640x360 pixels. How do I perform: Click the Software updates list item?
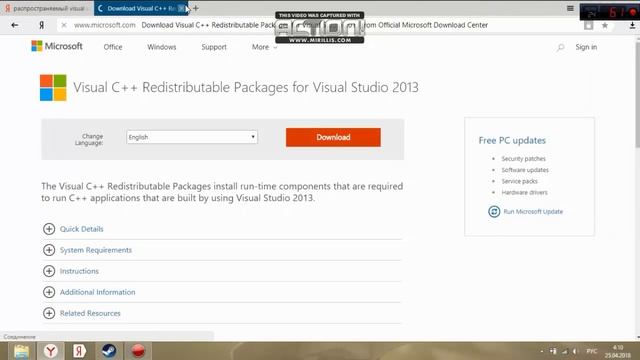click(x=525, y=170)
